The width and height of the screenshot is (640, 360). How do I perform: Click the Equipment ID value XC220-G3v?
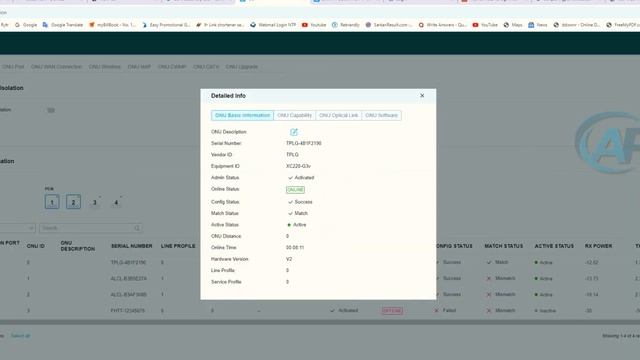(x=298, y=166)
